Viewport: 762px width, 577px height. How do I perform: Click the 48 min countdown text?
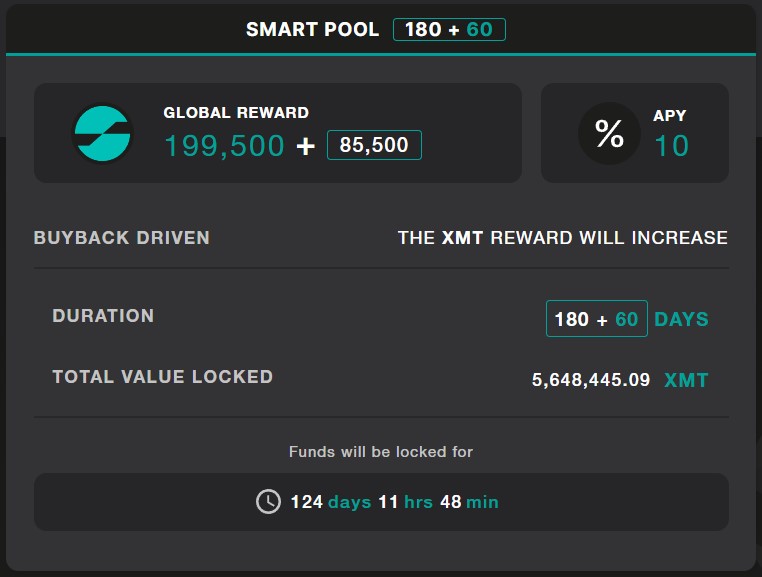(x=469, y=502)
